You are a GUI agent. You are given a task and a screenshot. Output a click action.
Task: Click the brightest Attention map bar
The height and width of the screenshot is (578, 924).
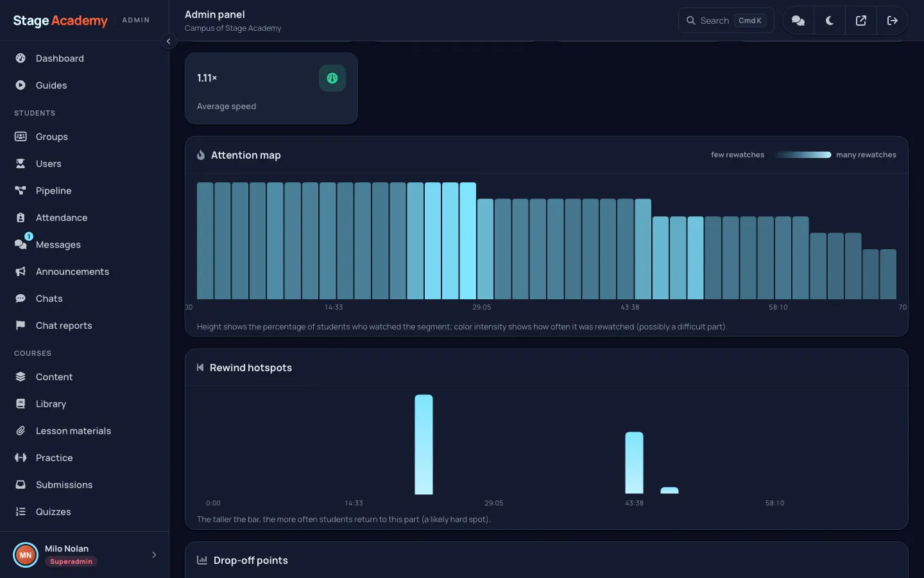[x=468, y=241]
